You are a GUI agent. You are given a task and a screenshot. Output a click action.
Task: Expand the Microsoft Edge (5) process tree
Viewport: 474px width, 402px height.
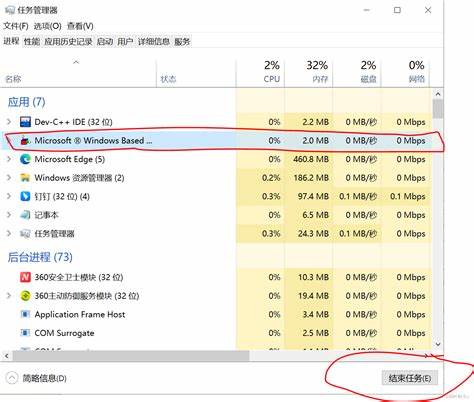click(9, 159)
